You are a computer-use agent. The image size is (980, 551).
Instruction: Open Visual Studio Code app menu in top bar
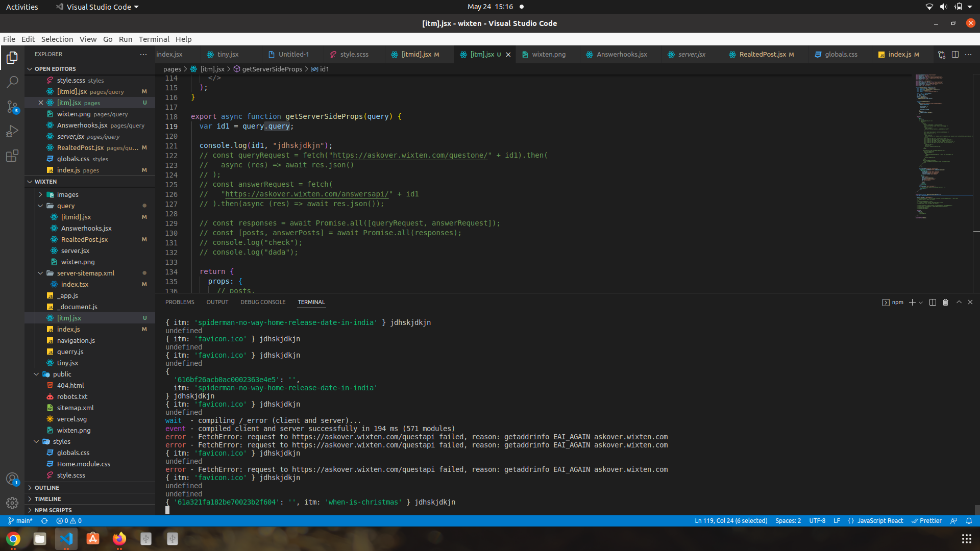coord(97,7)
